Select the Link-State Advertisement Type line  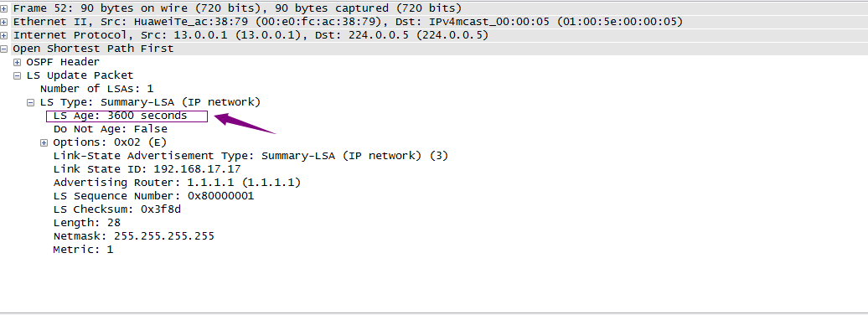coord(251,156)
